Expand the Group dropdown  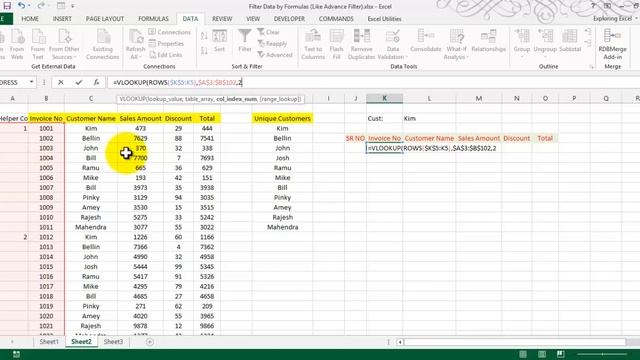522,57
